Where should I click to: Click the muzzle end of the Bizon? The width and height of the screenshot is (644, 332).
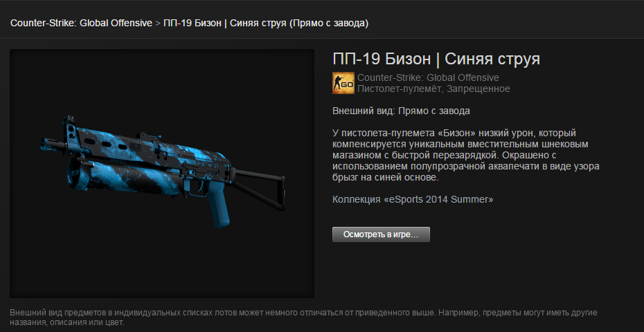tap(49, 143)
